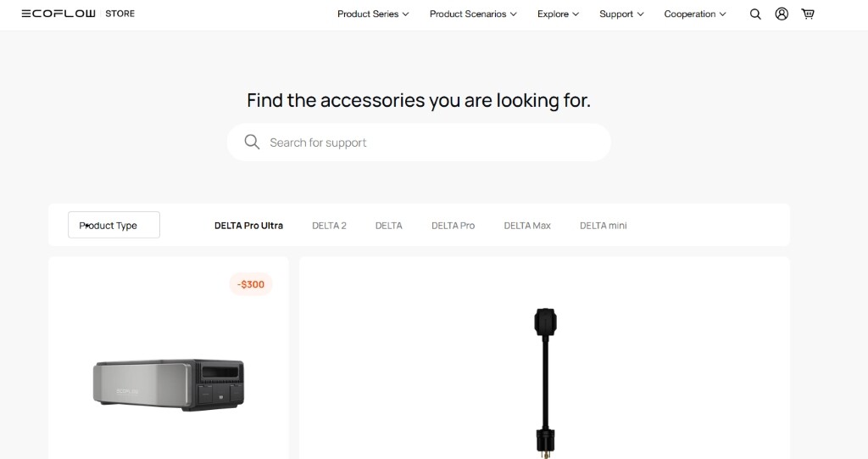The height and width of the screenshot is (459, 868).
Task: Click the EcoFlow logo
Action: 58,14
